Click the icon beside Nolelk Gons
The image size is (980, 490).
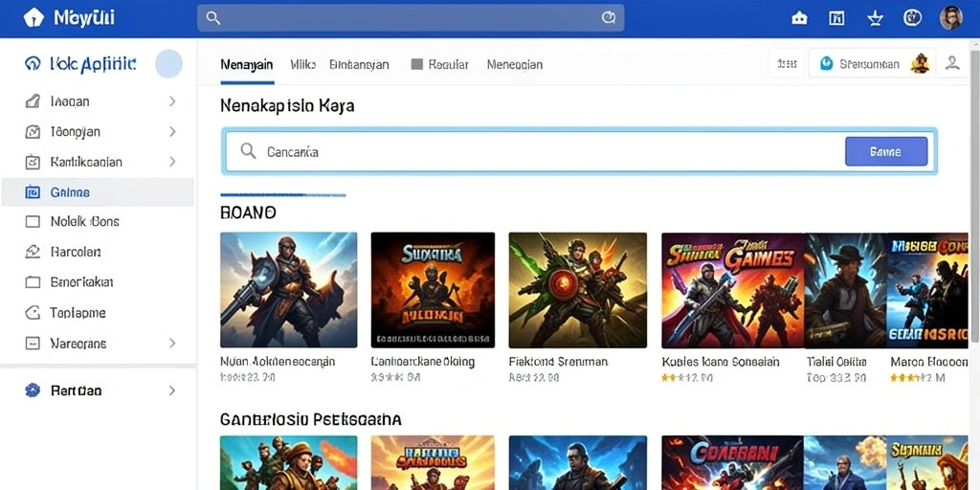pos(33,222)
